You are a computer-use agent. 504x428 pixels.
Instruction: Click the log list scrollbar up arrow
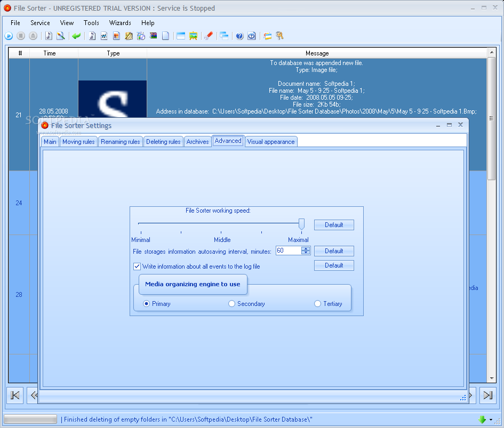click(x=491, y=52)
